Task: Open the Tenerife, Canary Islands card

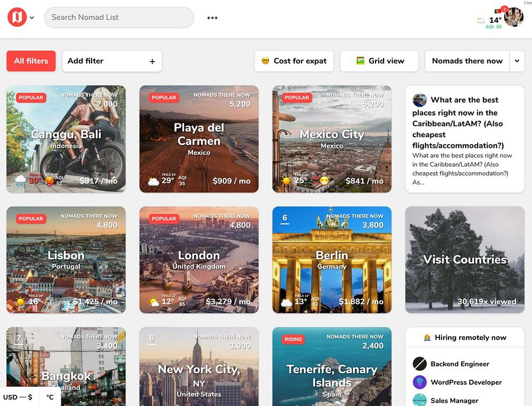Action: [332, 367]
